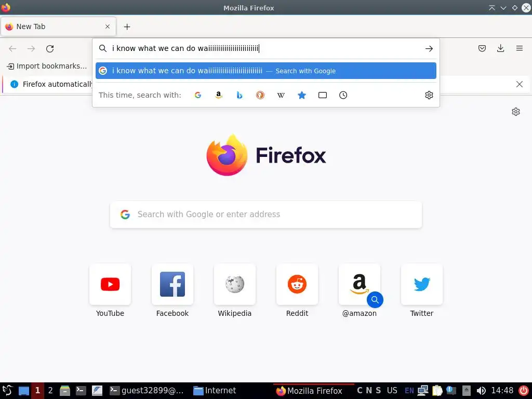Open the volume control tray icon
Viewport: 532px width, 399px height.
[481, 391]
